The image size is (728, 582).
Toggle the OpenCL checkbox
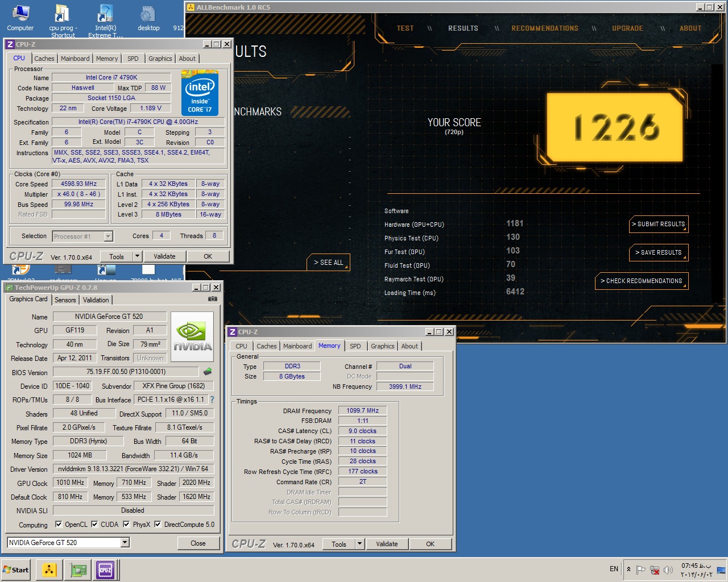[59, 524]
